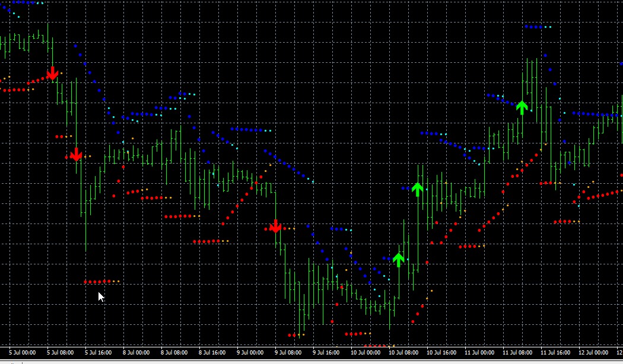This screenshot has height=364, width=623.
Task: Click the '8 Jul 00:00' time axis label
Action: click(x=136, y=353)
